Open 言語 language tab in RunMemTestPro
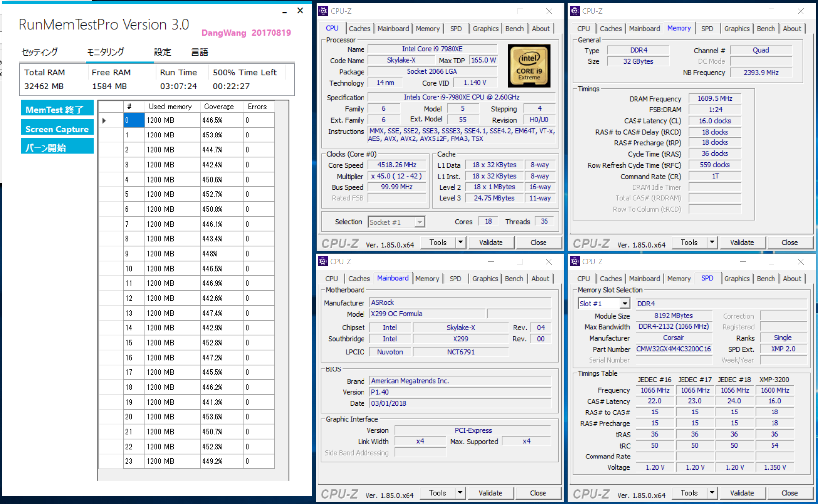Viewport: 818px width, 504px height. tap(199, 52)
